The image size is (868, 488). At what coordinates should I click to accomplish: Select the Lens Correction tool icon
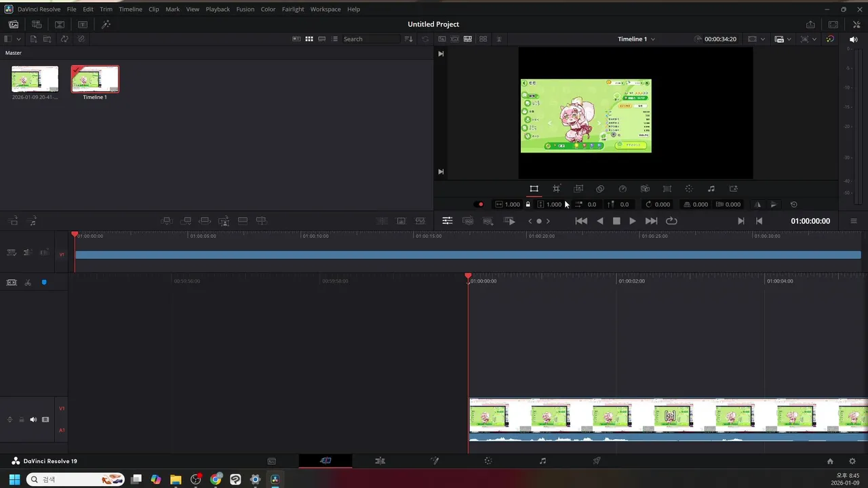tap(667, 189)
